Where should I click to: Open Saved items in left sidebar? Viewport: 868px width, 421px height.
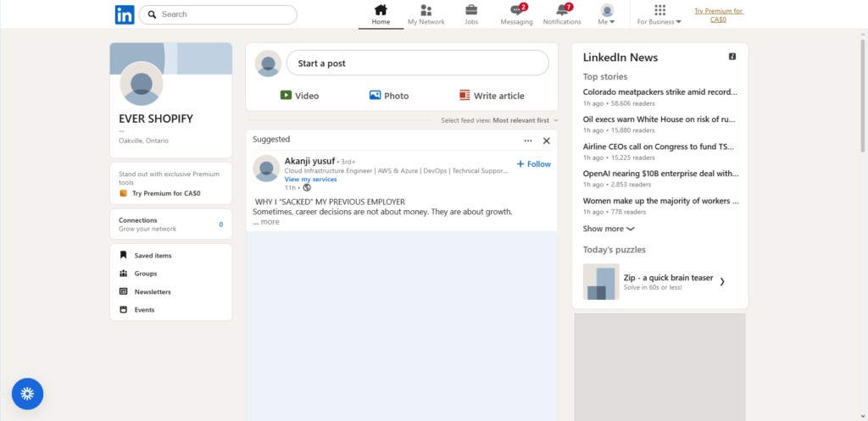point(153,255)
